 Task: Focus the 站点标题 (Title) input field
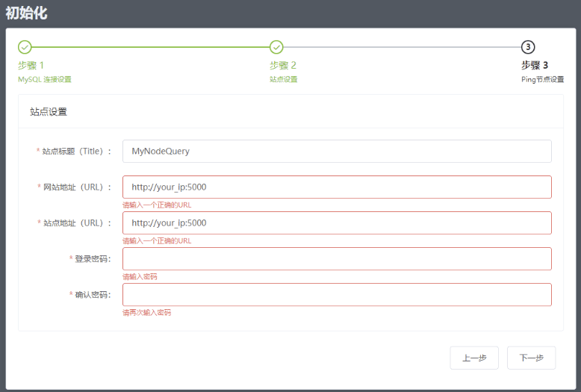(337, 151)
